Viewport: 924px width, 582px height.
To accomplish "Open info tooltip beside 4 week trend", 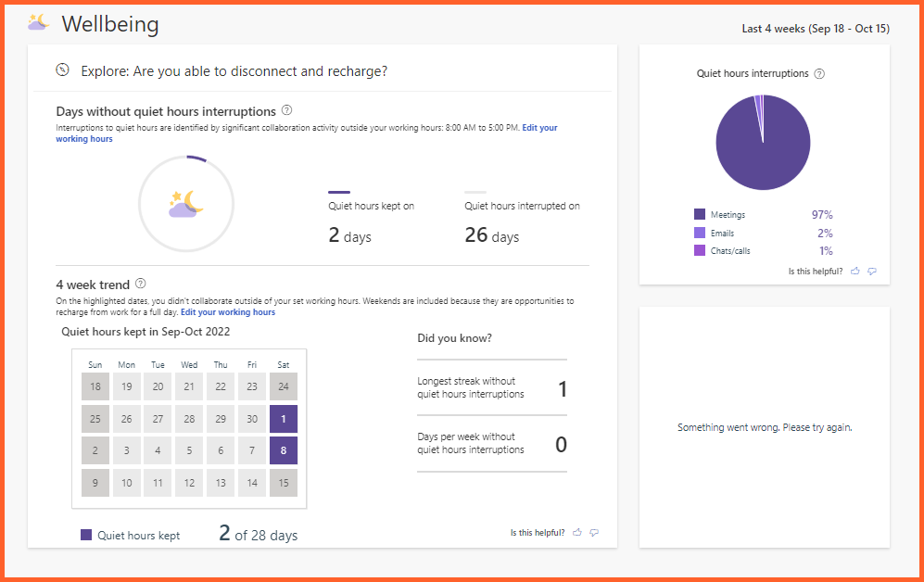I will pyautogui.click(x=141, y=284).
